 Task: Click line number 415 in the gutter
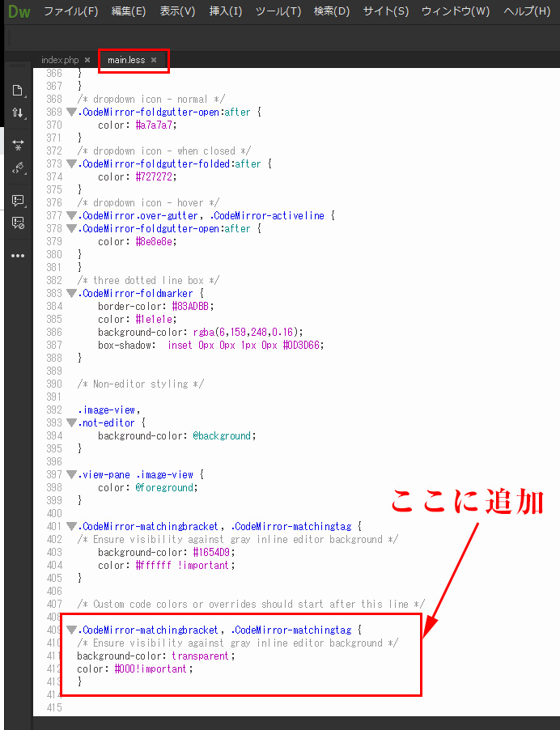[x=54, y=707]
